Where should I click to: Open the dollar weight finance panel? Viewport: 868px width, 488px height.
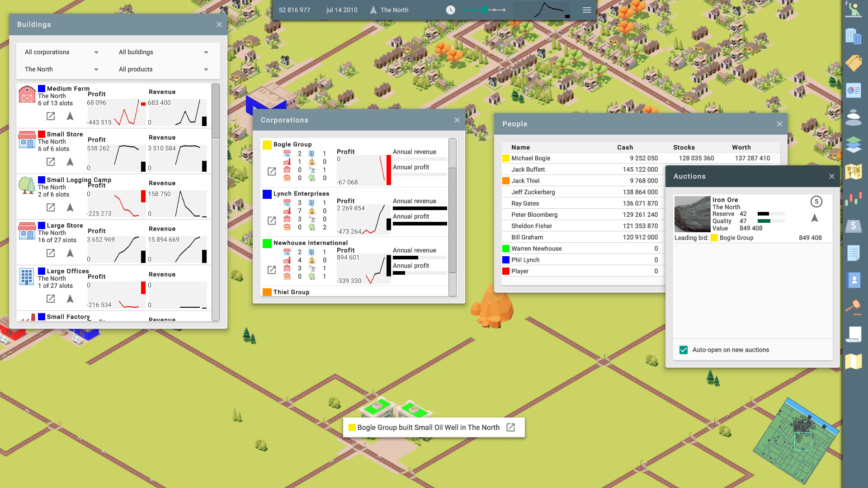pos(854,226)
